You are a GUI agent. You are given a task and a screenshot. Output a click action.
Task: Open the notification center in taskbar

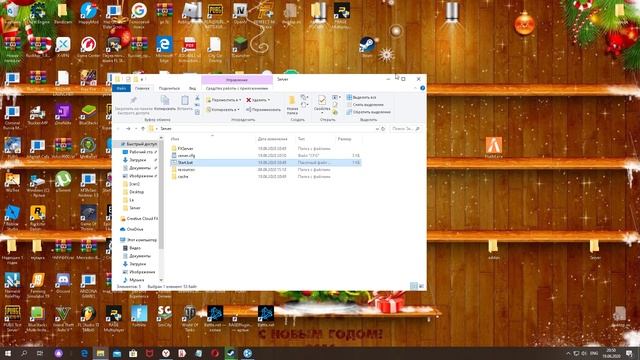(629, 353)
